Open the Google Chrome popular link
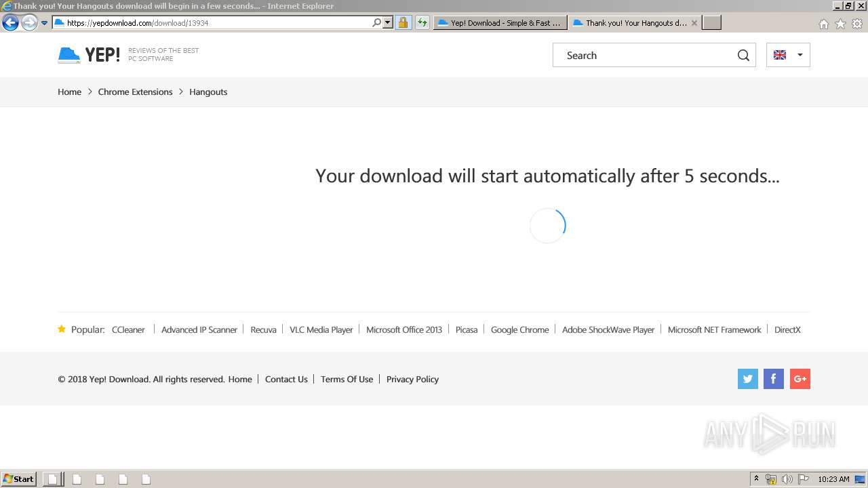This screenshot has width=868, height=488. 520,330
